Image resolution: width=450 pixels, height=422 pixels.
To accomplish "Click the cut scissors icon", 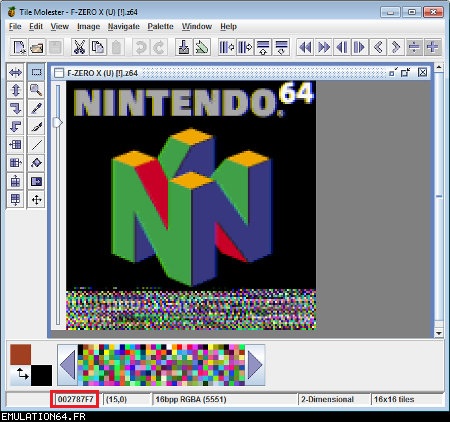I will [x=79, y=47].
